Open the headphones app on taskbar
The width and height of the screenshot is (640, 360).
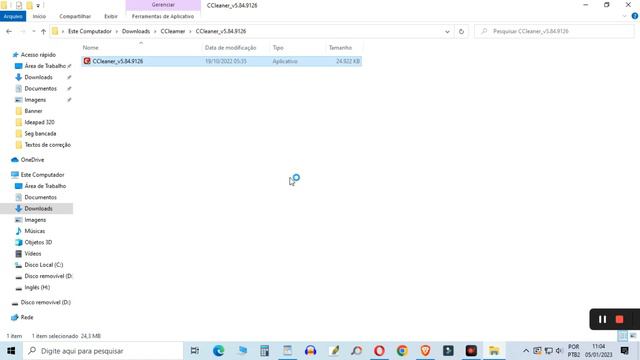coord(311,351)
